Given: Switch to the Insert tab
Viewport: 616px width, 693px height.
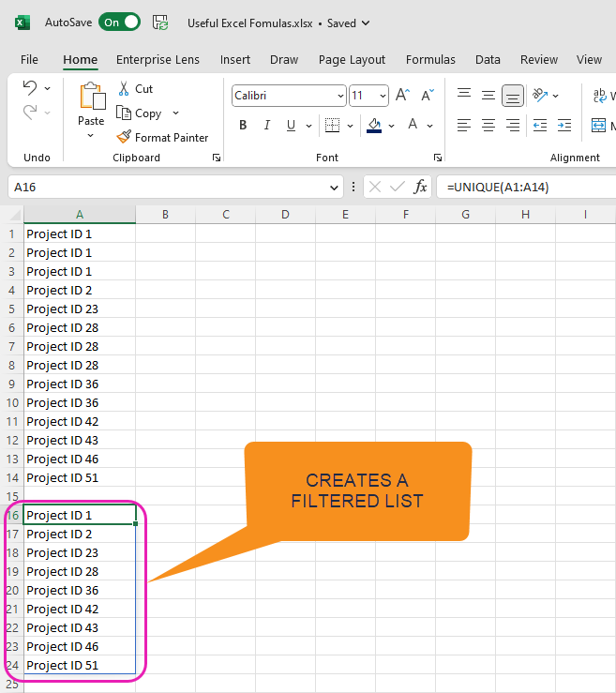Looking at the screenshot, I should tap(234, 59).
